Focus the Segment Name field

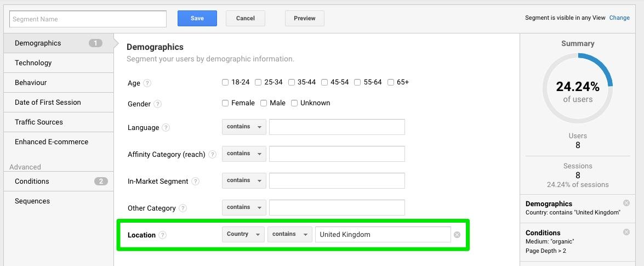point(88,19)
